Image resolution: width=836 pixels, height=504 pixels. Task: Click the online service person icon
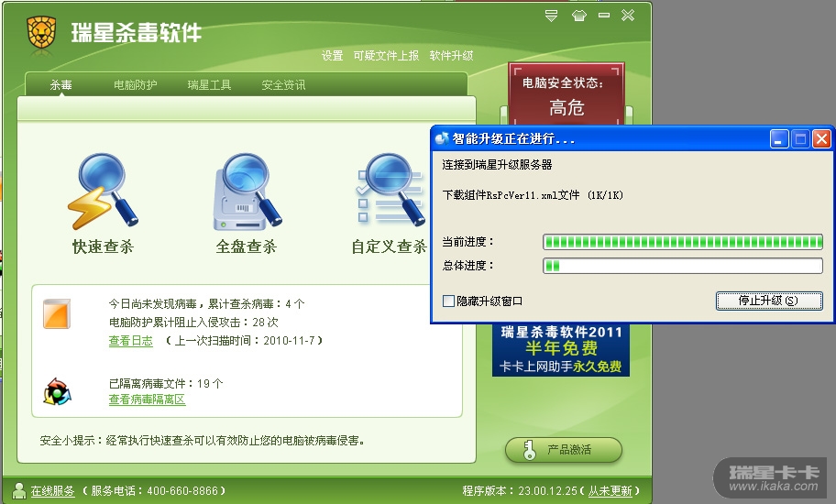coord(19,490)
